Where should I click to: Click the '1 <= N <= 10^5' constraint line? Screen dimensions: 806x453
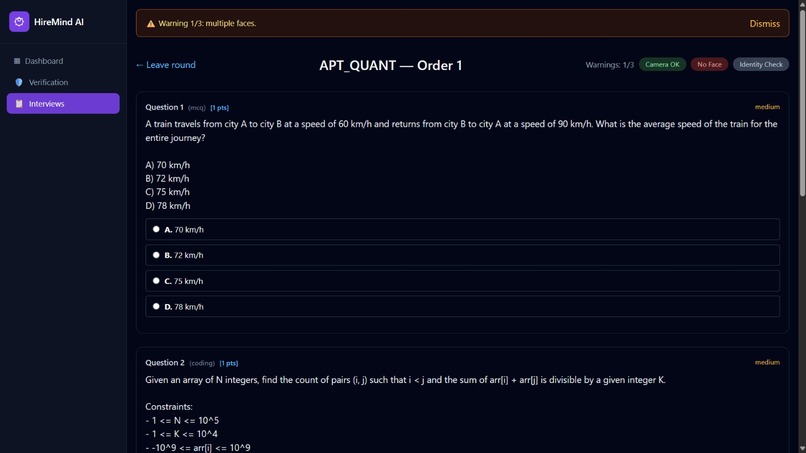(182, 421)
